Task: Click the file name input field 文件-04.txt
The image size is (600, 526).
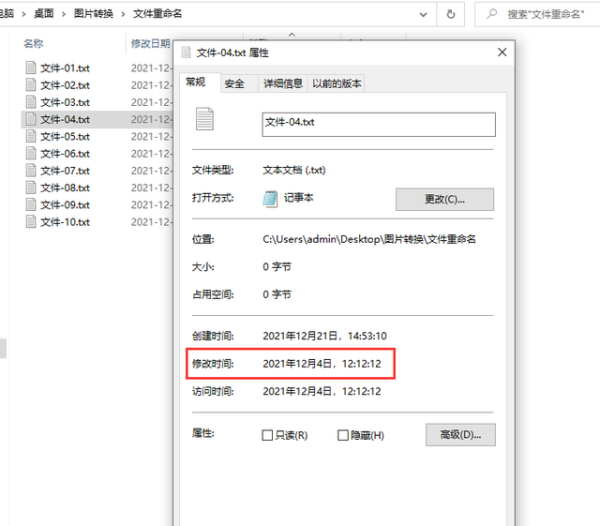Action: point(379,124)
